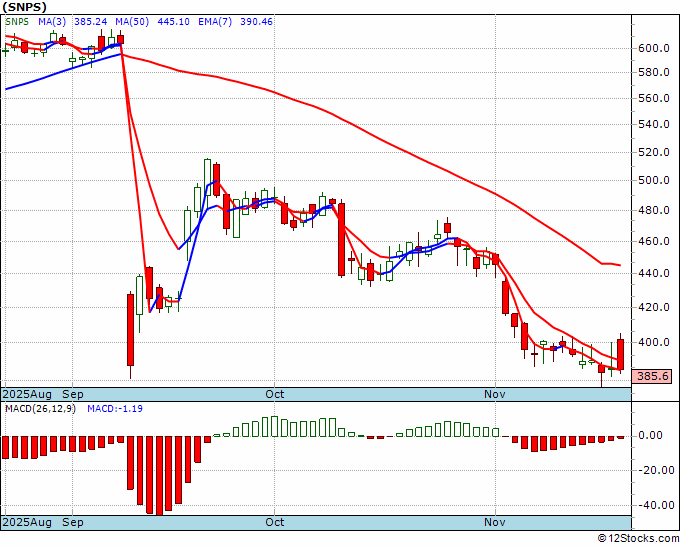Click Oct on the price chart date axis
This screenshot has height=546, width=680.
275,394
